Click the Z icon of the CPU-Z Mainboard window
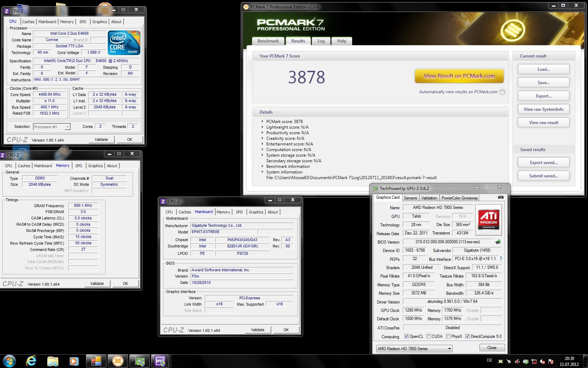This screenshot has height=368, width=588. tap(163, 201)
